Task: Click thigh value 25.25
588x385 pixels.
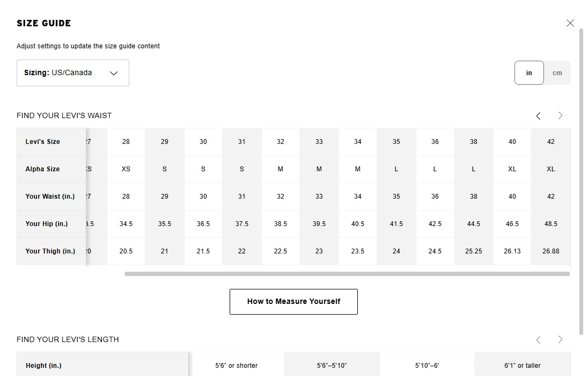Action: click(x=474, y=251)
